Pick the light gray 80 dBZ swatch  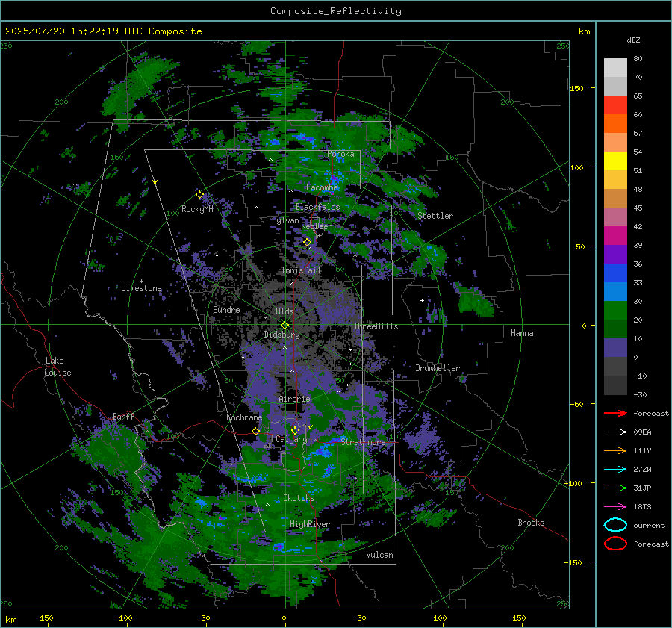coord(615,67)
